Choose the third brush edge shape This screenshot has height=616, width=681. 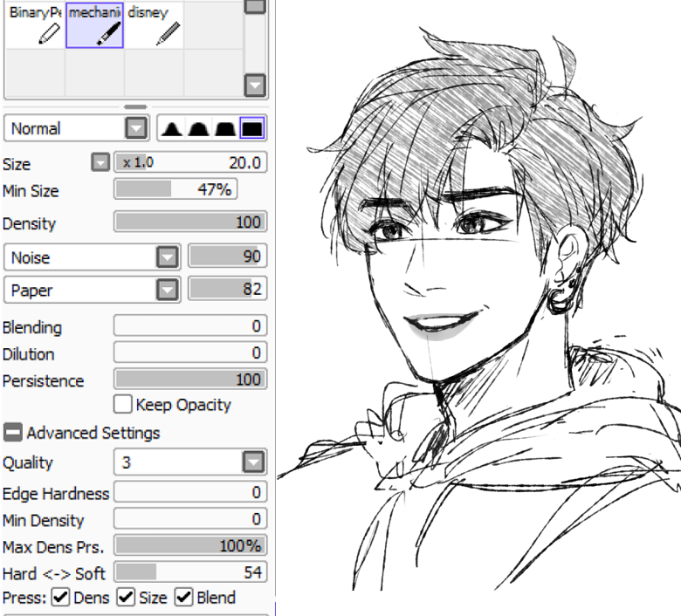click(225, 129)
